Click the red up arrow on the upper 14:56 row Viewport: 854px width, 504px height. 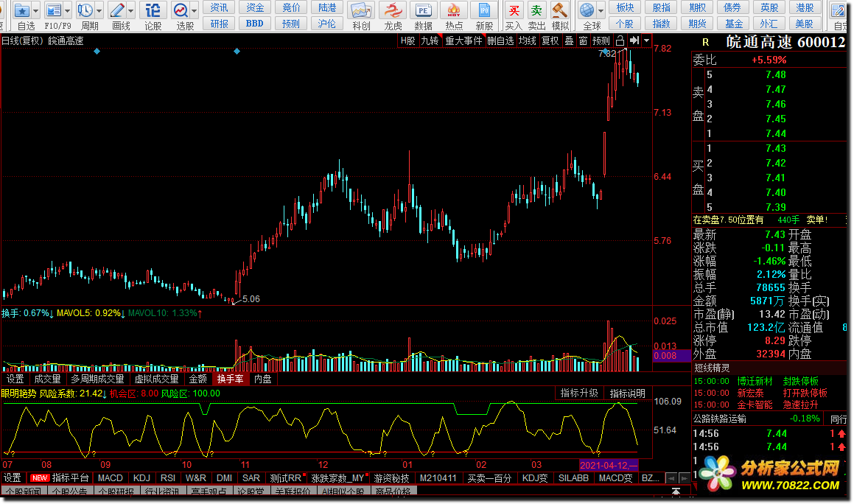pos(842,434)
